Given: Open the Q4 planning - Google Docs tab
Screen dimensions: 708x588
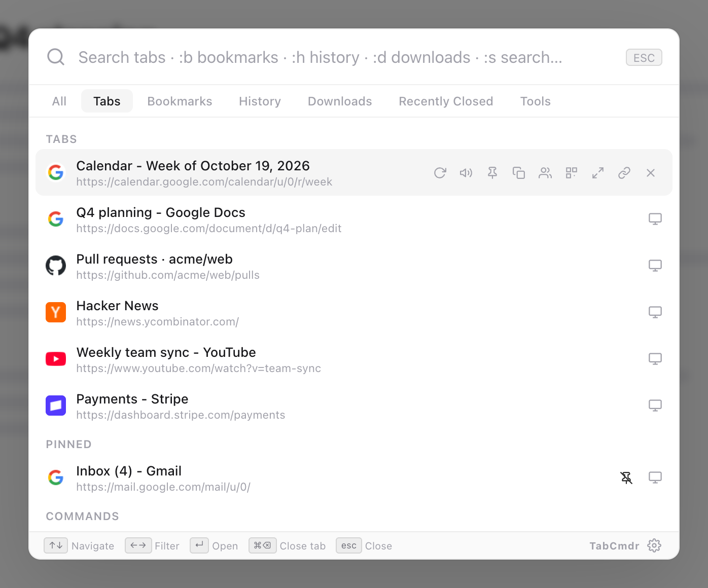Looking at the screenshot, I should point(354,219).
